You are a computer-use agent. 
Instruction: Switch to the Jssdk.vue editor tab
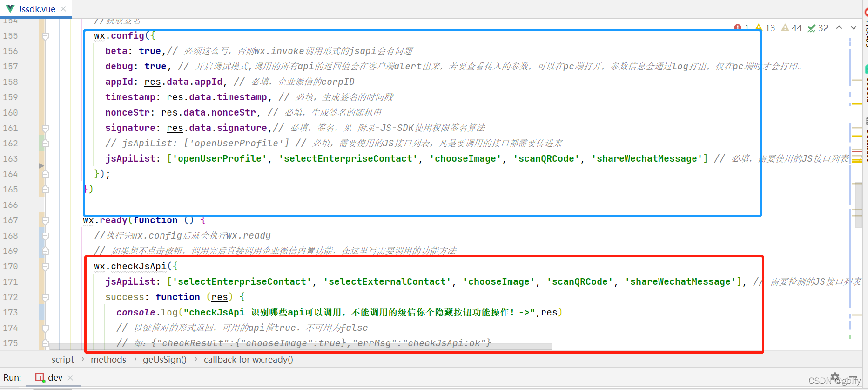(x=36, y=9)
